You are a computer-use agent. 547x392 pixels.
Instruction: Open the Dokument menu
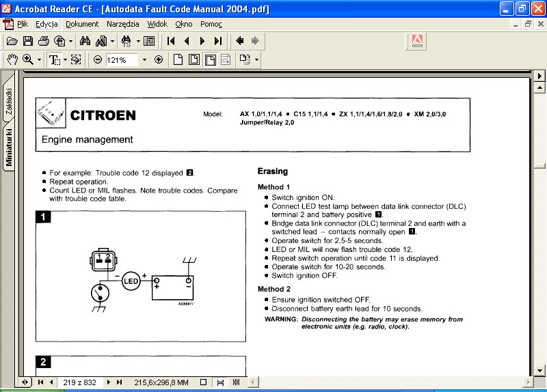[82, 24]
